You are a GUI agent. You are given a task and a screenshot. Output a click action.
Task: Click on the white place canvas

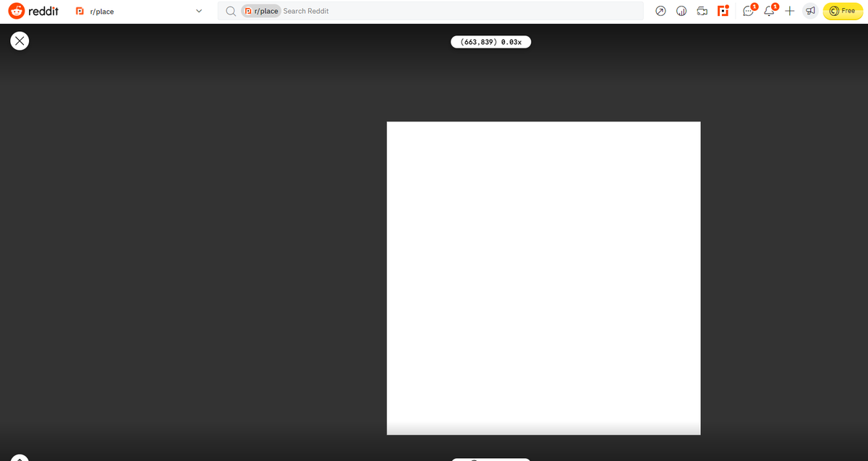click(x=544, y=278)
